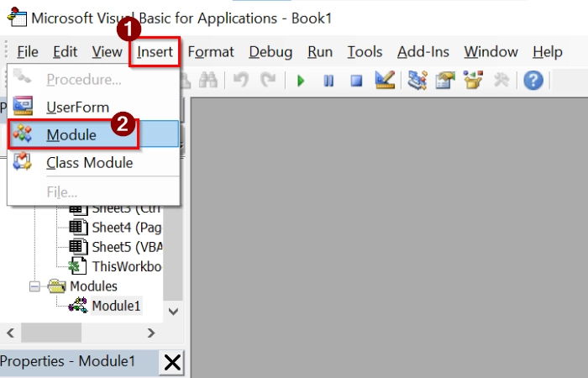
Task: Click the horizontal scroll left arrow
Action: click(10, 333)
